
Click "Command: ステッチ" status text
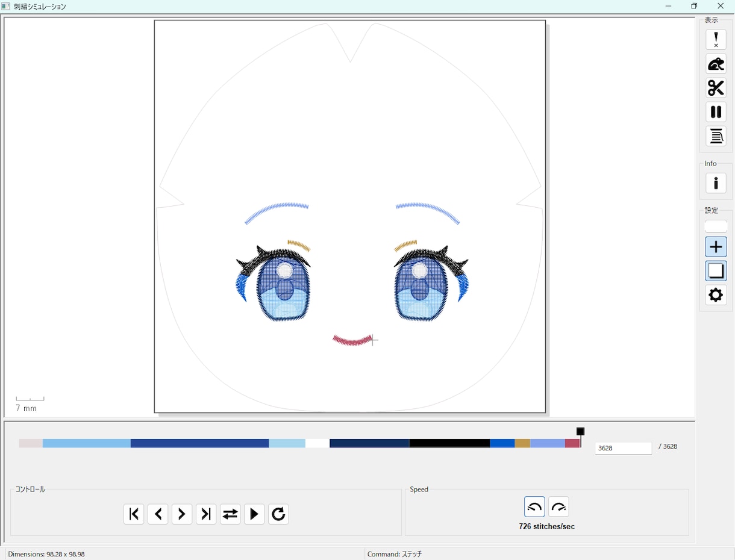395,554
